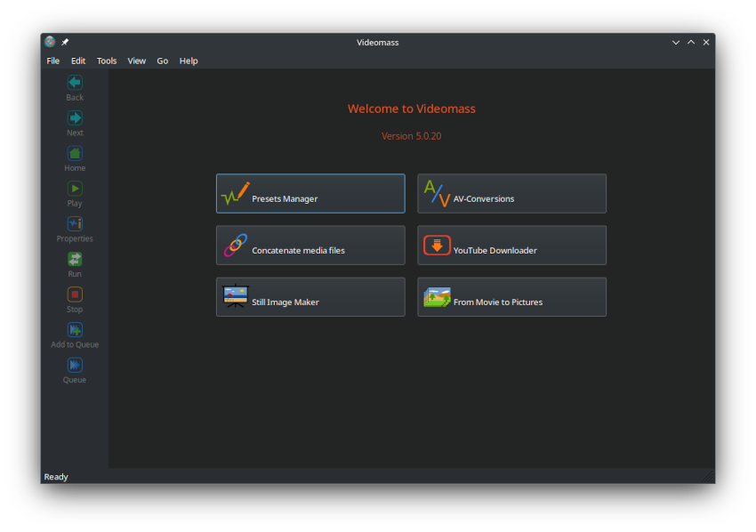
Task: Click the Next arrow toolbar icon
Action: coord(75,117)
